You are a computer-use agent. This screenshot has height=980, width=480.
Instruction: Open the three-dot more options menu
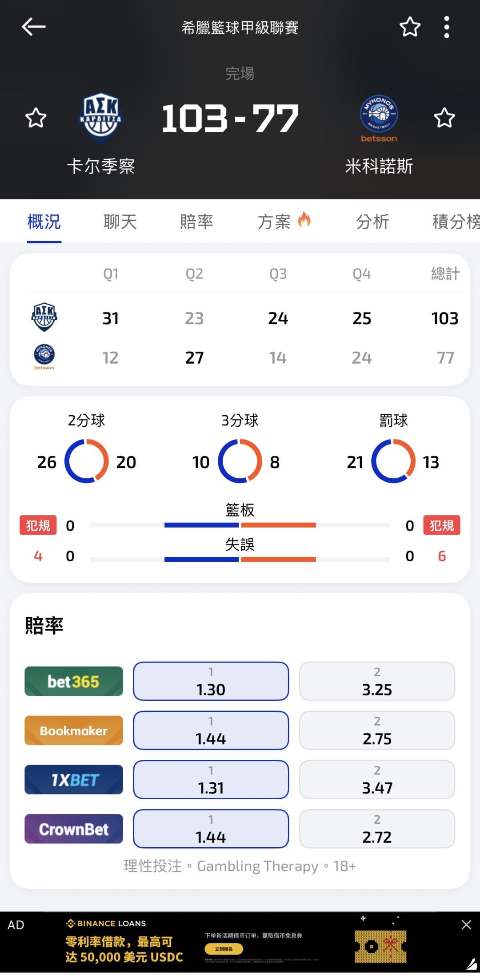[x=447, y=27]
